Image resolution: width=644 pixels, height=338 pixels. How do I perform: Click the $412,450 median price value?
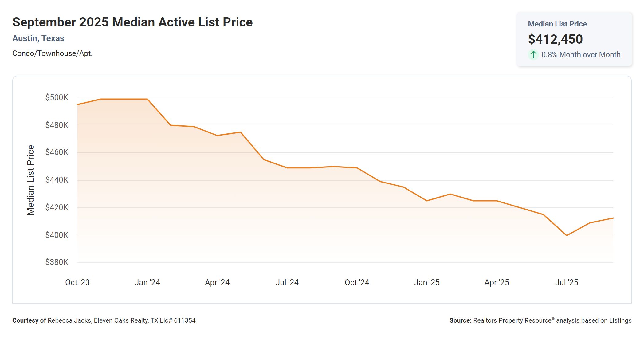555,39
